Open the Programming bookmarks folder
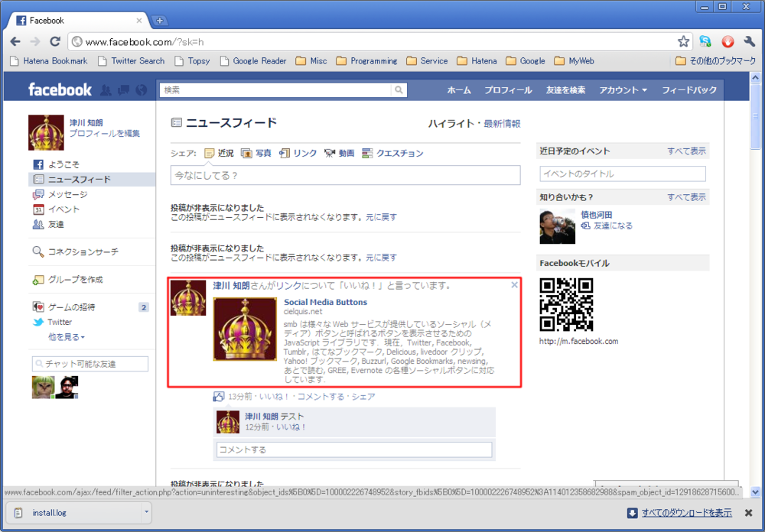765x532 pixels. 367,61
